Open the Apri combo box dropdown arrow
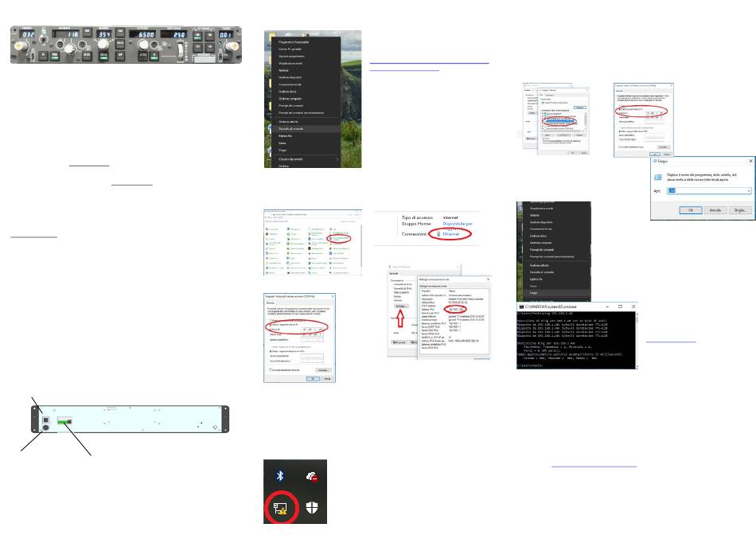Viewport: 756px width, 535px height. pyautogui.click(x=748, y=190)
